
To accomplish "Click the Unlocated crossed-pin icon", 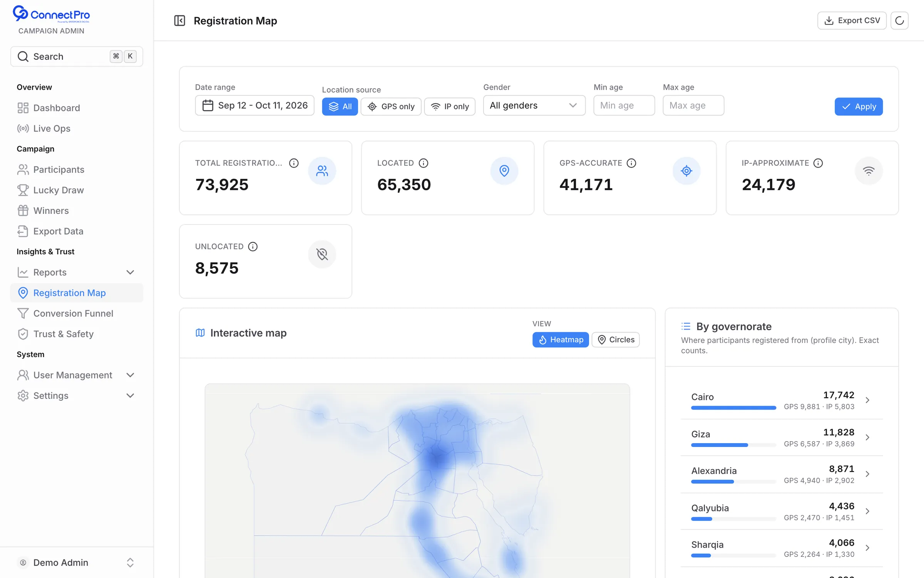I will pyautogui.click(x=322, y=254).
